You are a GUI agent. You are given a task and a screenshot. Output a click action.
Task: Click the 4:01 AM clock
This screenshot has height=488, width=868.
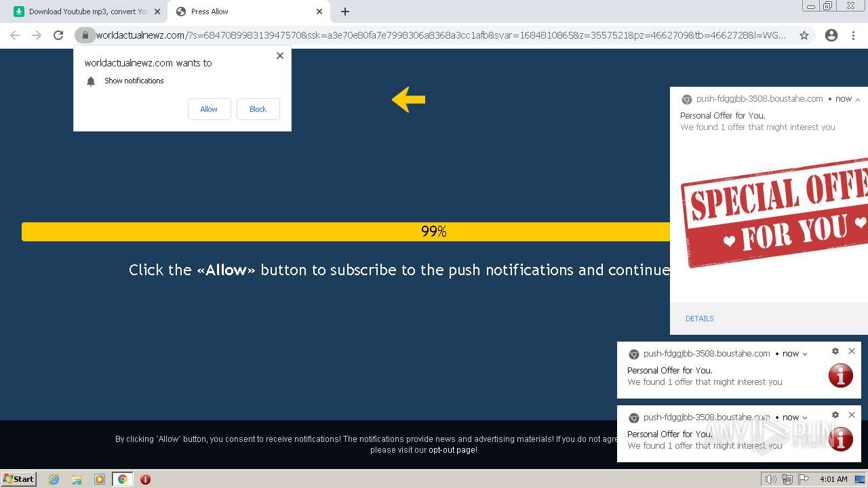833,479
